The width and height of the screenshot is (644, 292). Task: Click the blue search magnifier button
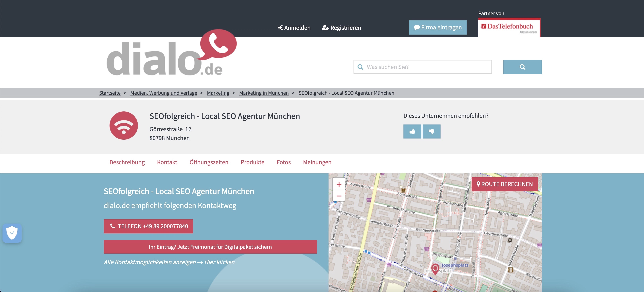pos(522,67)
